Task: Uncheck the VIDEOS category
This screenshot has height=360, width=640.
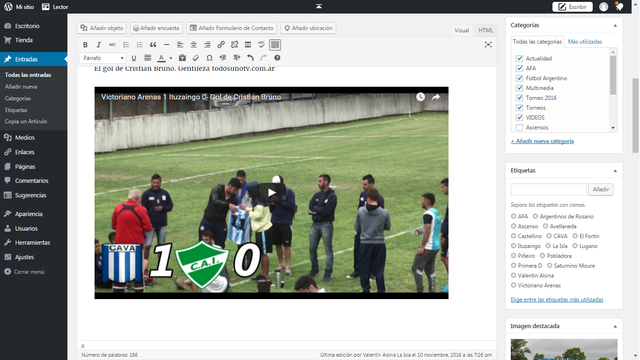Action: tap(519, 118)
